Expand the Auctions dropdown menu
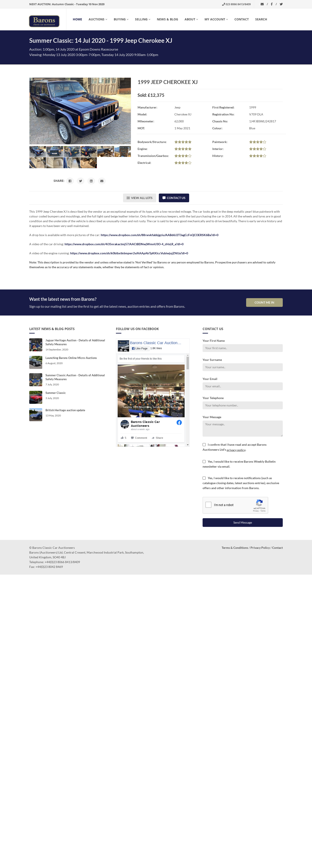The height and width of the screenshot is (868, 312). coord(98,20)
